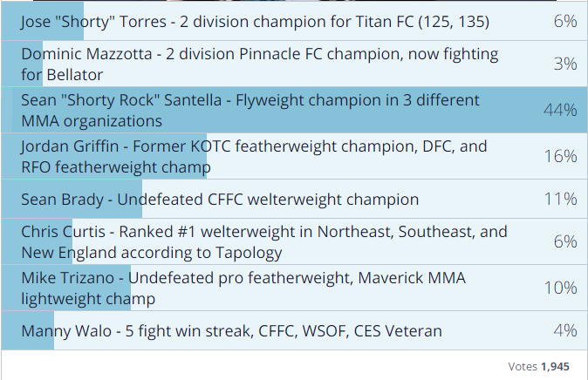Click the 4% result for Manny Walo
This screenshot has width=588, height=380.
click(565, 330)
